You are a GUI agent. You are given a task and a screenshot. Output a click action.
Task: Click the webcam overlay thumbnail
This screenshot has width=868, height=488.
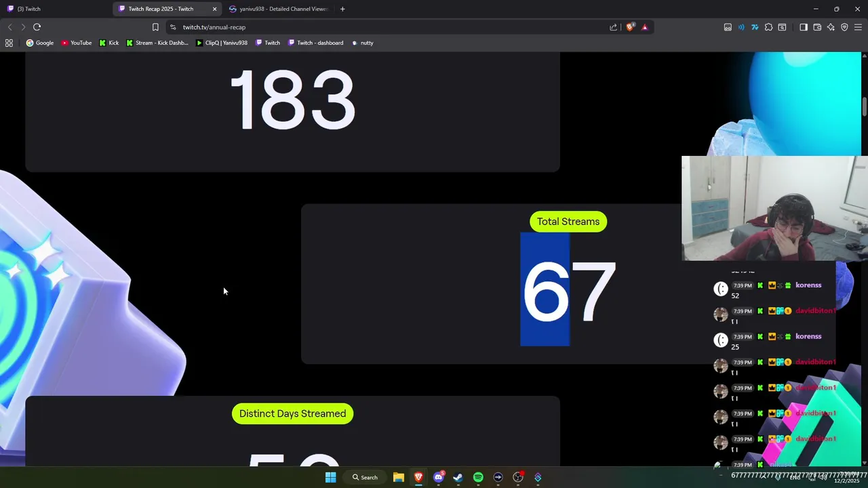774,209
